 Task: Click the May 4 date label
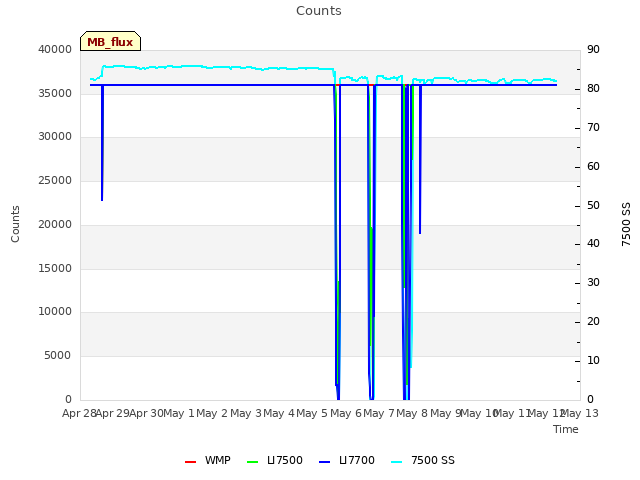pos(279,413)
